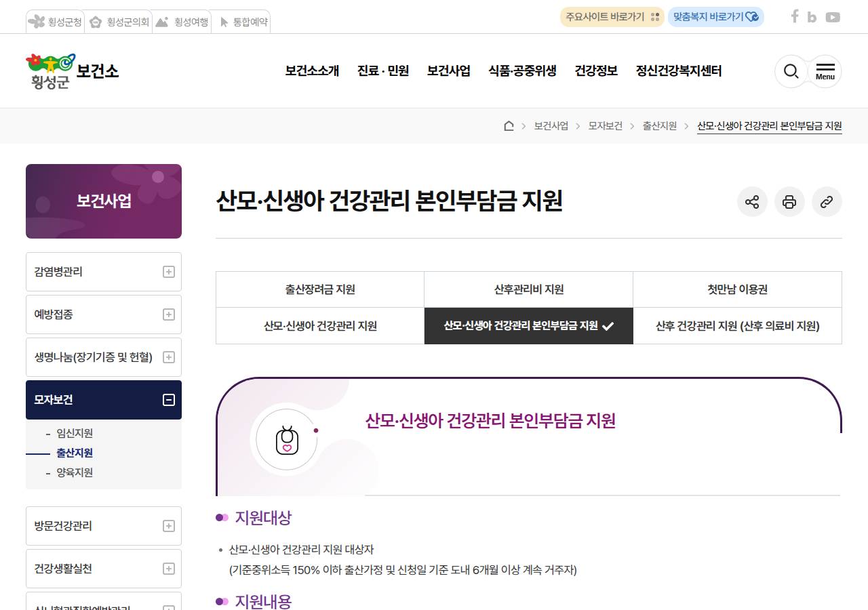Expand 감염병관리 plus icon
868x610 pixels.
pyautogui.click(x=169, y=272)
